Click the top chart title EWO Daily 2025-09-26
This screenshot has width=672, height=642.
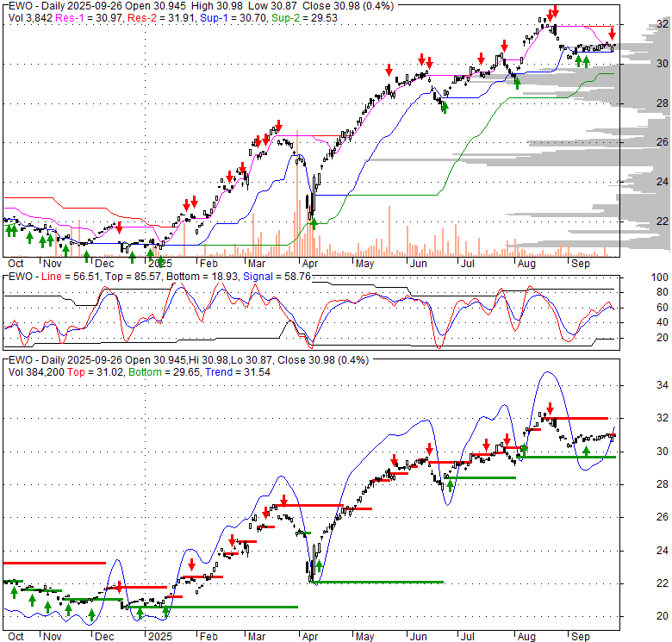click(x=65, y=6)
